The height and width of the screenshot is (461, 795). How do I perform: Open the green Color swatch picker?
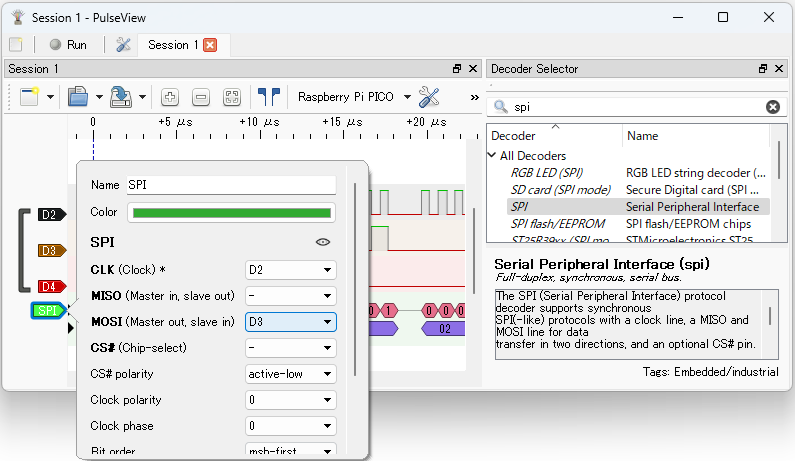click(231, 212)
